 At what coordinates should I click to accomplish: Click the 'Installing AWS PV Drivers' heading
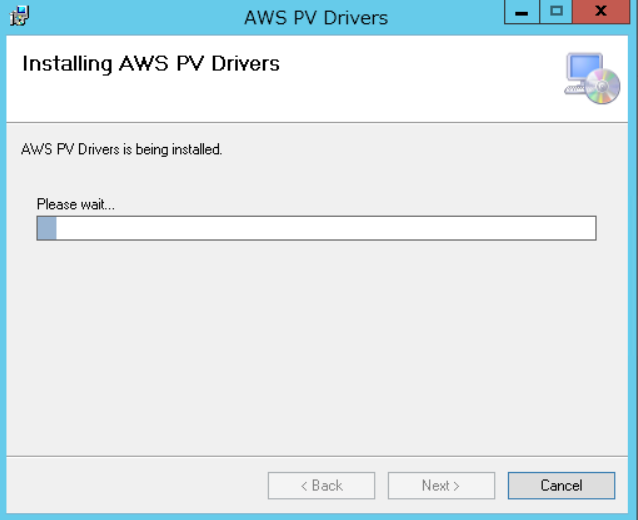(151, 64)
